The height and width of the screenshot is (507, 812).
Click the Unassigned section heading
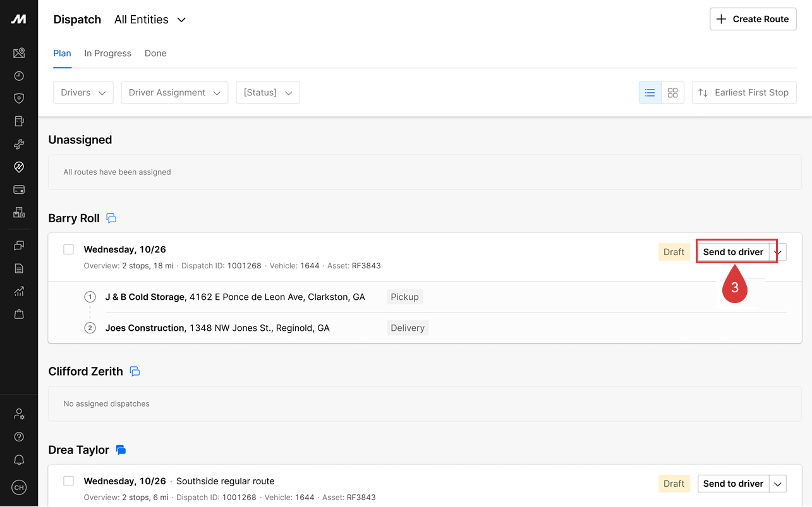tap(80, 140)
